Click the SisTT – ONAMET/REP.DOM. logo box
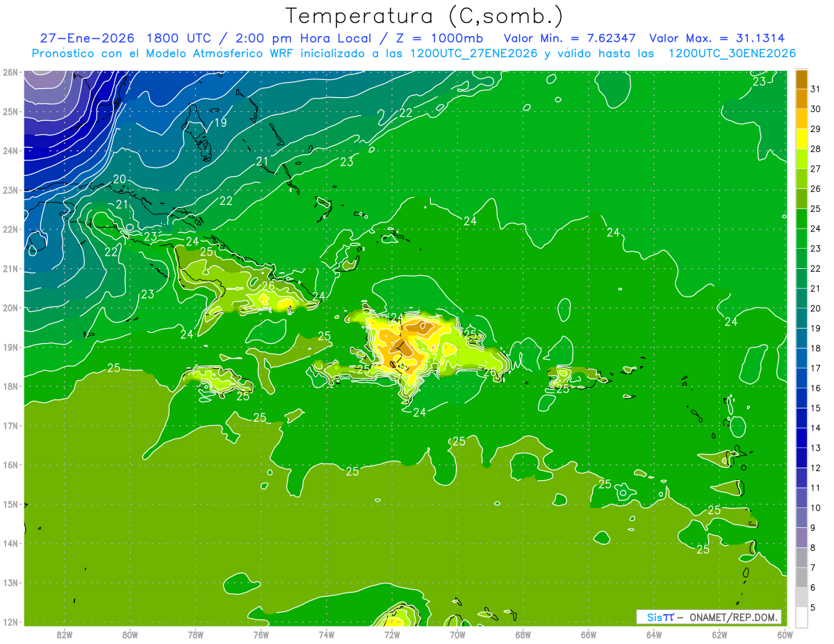Viewport: 834px width, 644px height. coord(708,617)
